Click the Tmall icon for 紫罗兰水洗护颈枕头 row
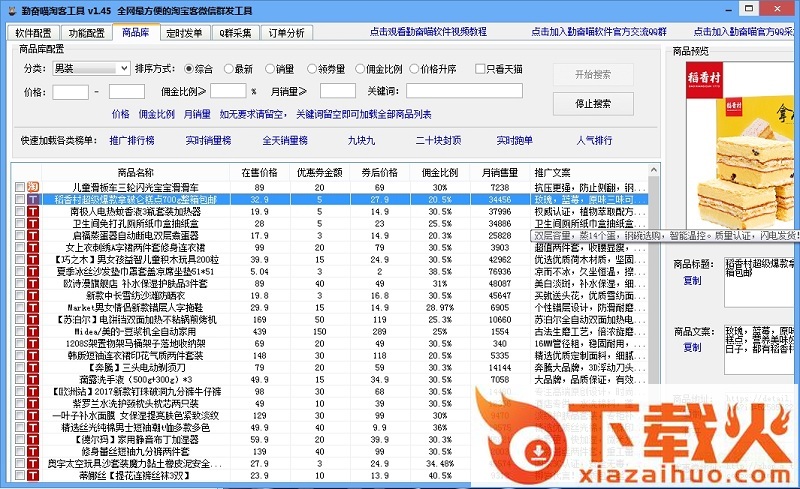 [33, 403]
